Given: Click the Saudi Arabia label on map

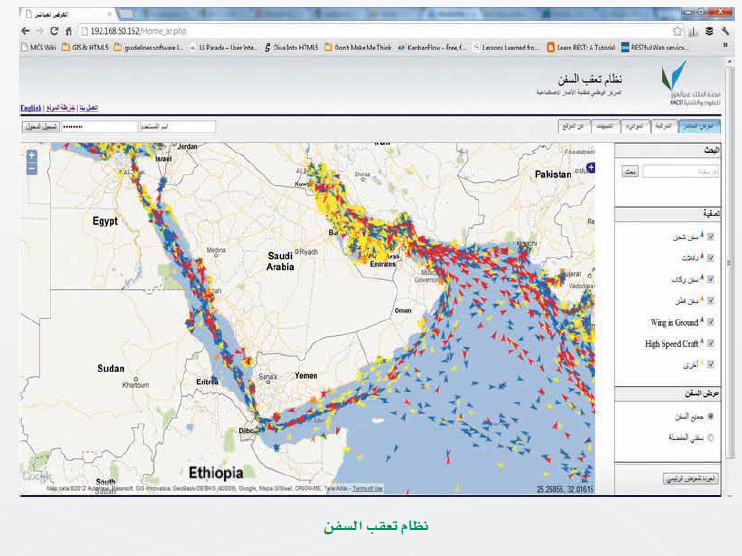Looking at the screenshot, I should (x=281, y=261).
